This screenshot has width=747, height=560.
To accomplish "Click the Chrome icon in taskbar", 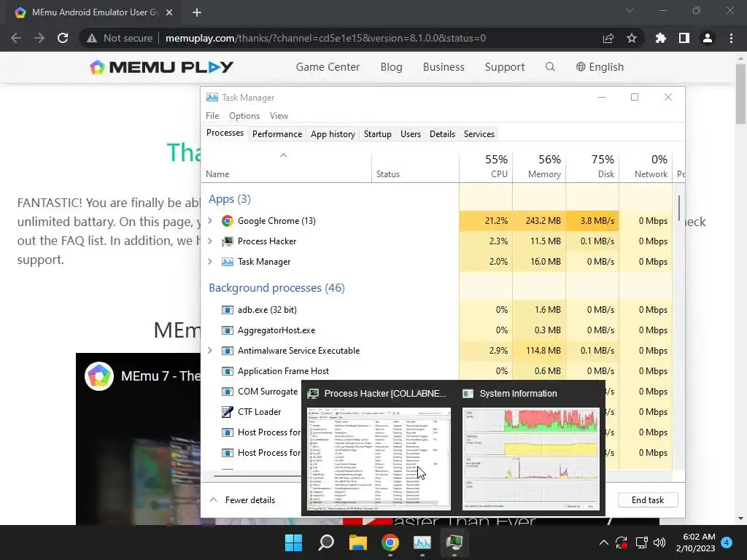I will (x=390, y=542).
